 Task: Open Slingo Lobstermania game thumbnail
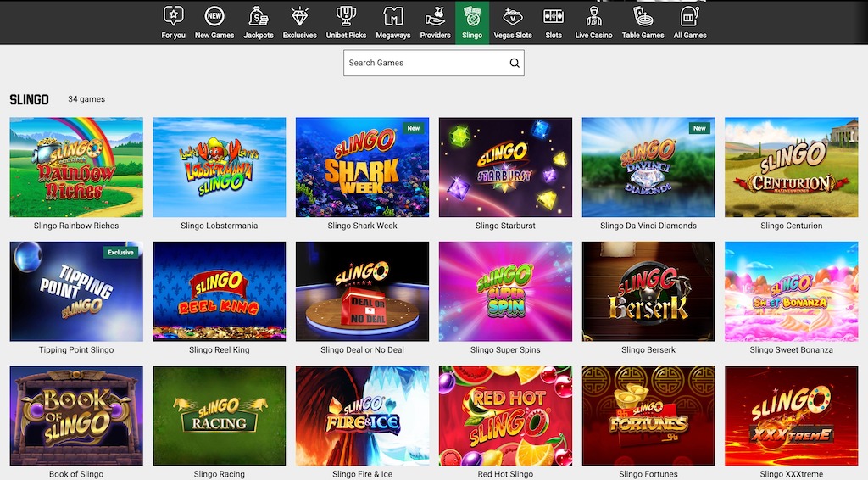click(x=220, y=167)
